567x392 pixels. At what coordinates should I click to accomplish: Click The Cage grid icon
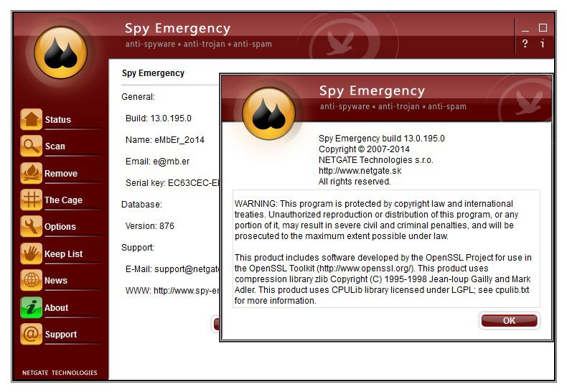tap(31, 200)
